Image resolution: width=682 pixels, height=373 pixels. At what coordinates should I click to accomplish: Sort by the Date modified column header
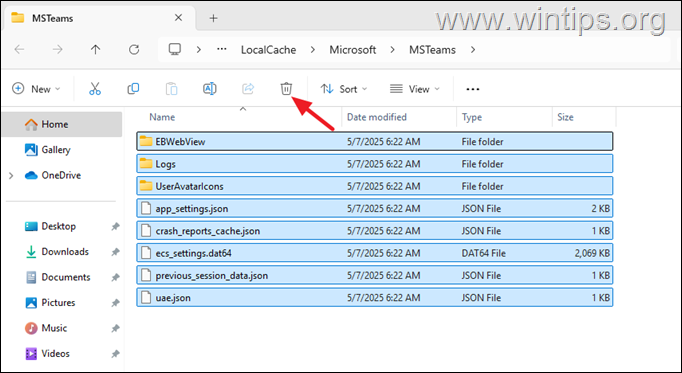[x=377, y=117]
